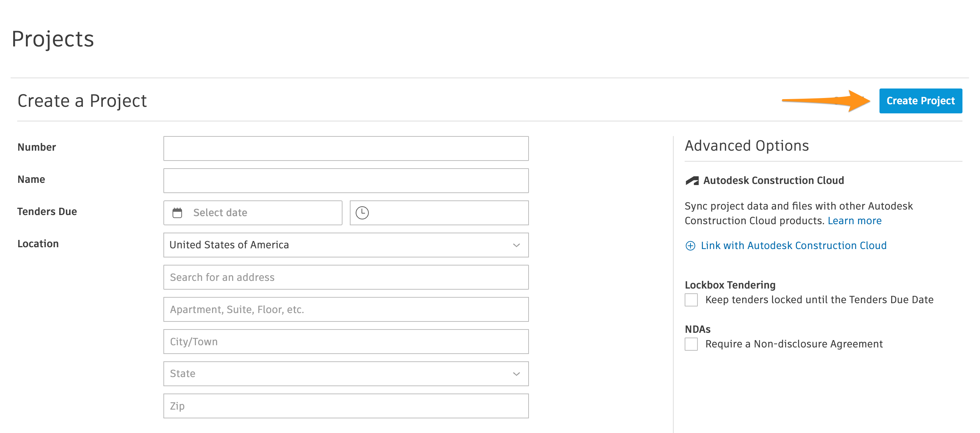Viewport: 980px width, 433px height.
Task: Enable Keep tenders locked checkbox
Action: [x=691, y=300]
